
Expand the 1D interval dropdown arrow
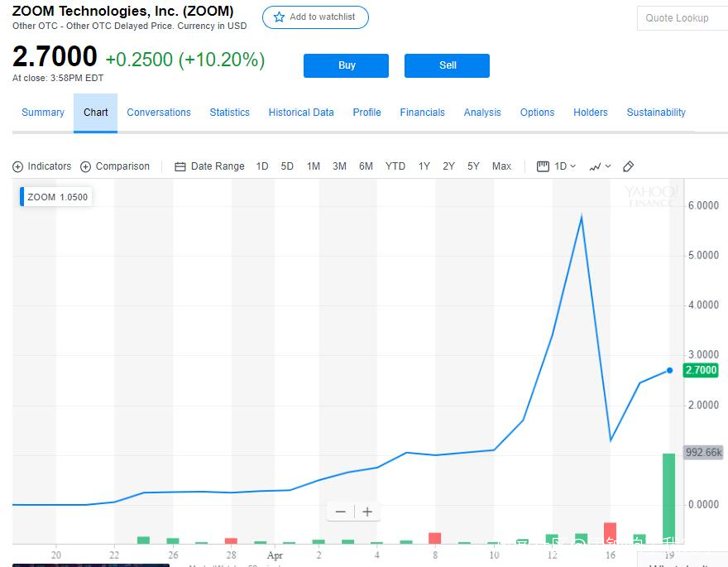click(x=573, y=166)
